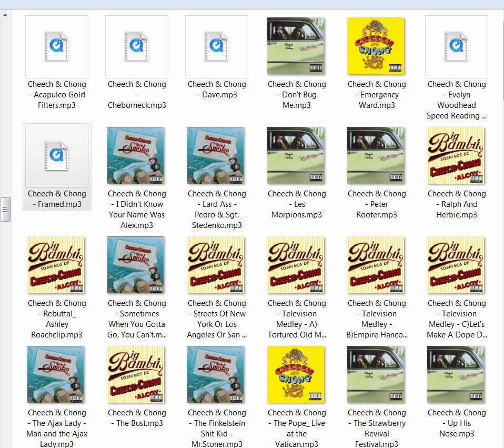504x448 pixels.
Task: Click the Evelyn Woodhead Speed Reading file icon
Action: 457,47
